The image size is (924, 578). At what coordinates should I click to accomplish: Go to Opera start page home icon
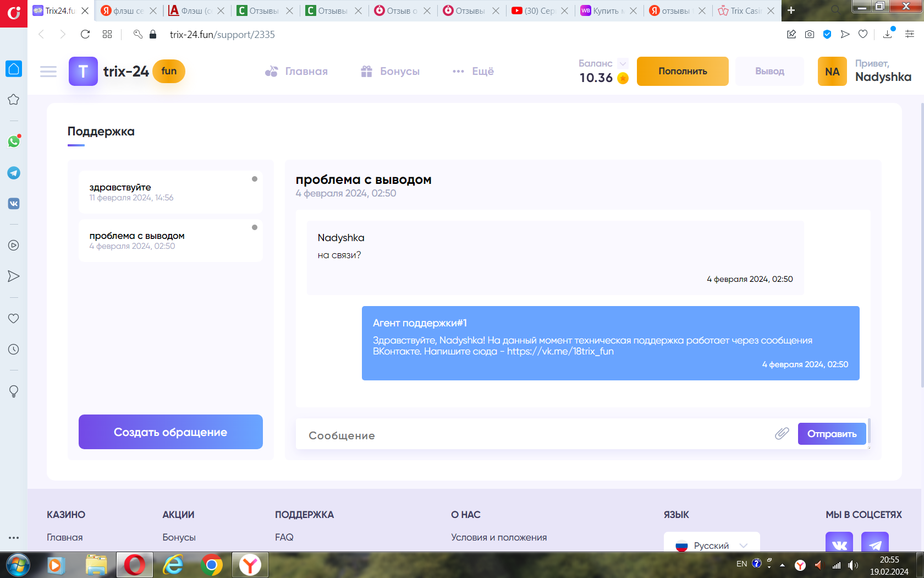(14, 69)
